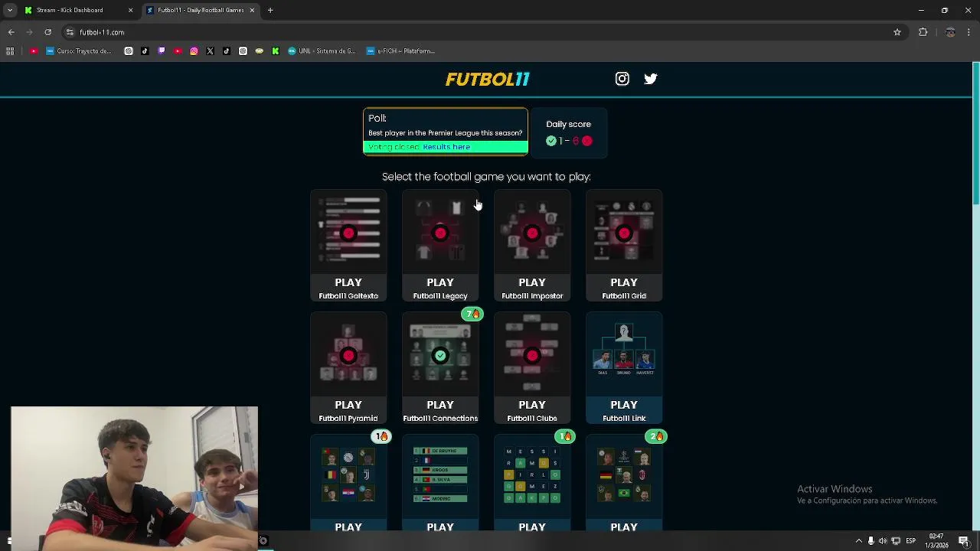The width and height of the screenshot is (980, 551).
Task: Expand hidden system tray icons chevron
Action: (858, 541)
